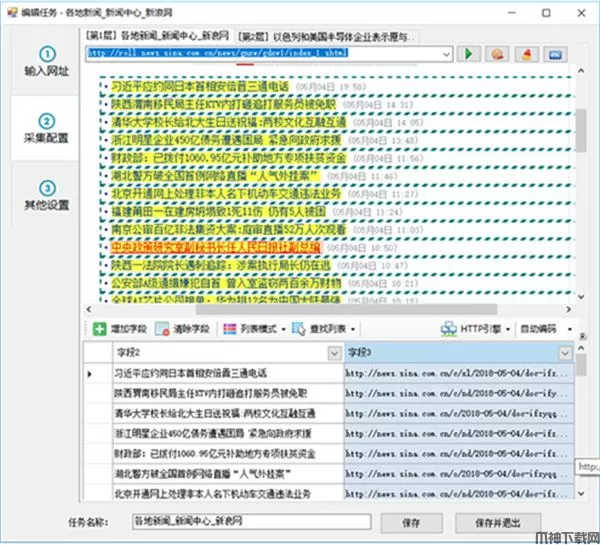This screenshot has width=600, height=545.
Task: Click the data table vertical scrollbar thumb
Action: (581, 365)
